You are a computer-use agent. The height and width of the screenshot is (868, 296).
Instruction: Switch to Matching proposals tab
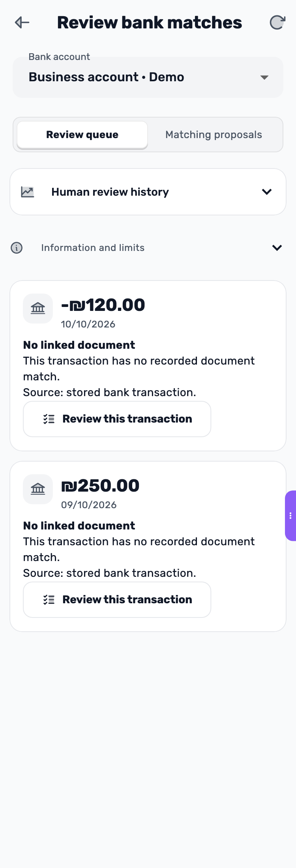(214, 135)
